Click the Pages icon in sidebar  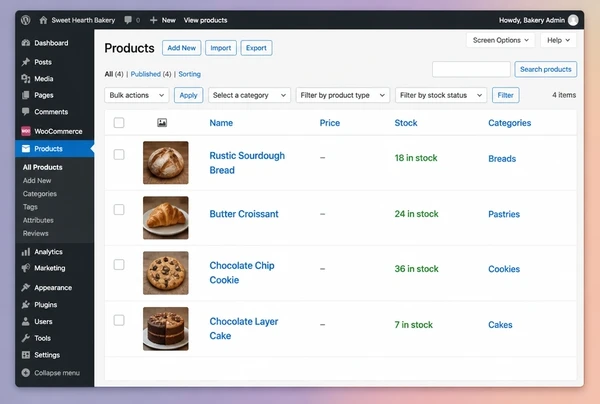coord(26,95)
